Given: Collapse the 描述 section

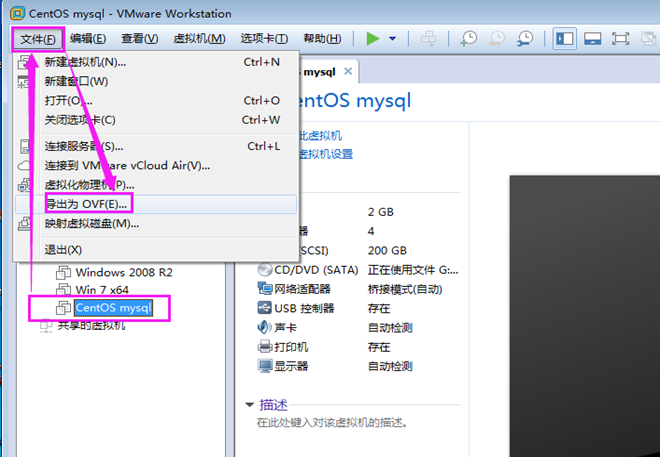Looking at the screenshot, I should (x=250, y=405).
